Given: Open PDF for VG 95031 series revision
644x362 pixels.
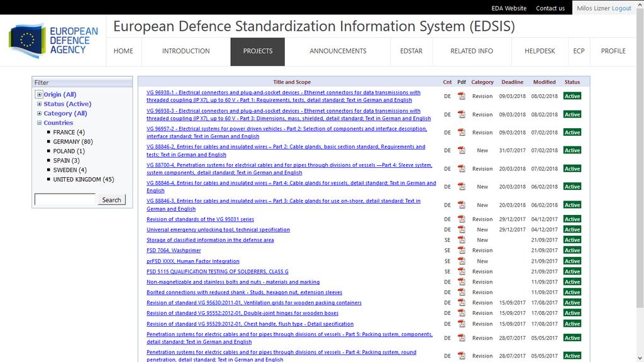Looking at the screenshot, I should click(x=462, y=219).
